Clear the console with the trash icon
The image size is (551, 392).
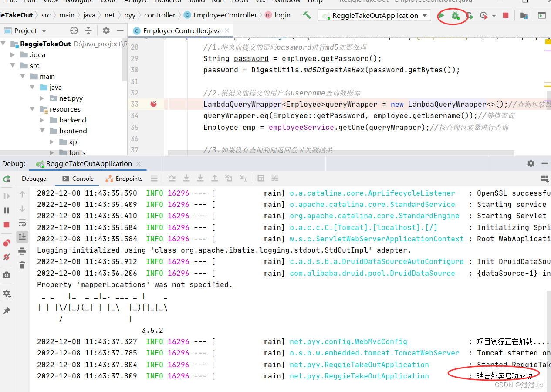[x=22, y=265]
